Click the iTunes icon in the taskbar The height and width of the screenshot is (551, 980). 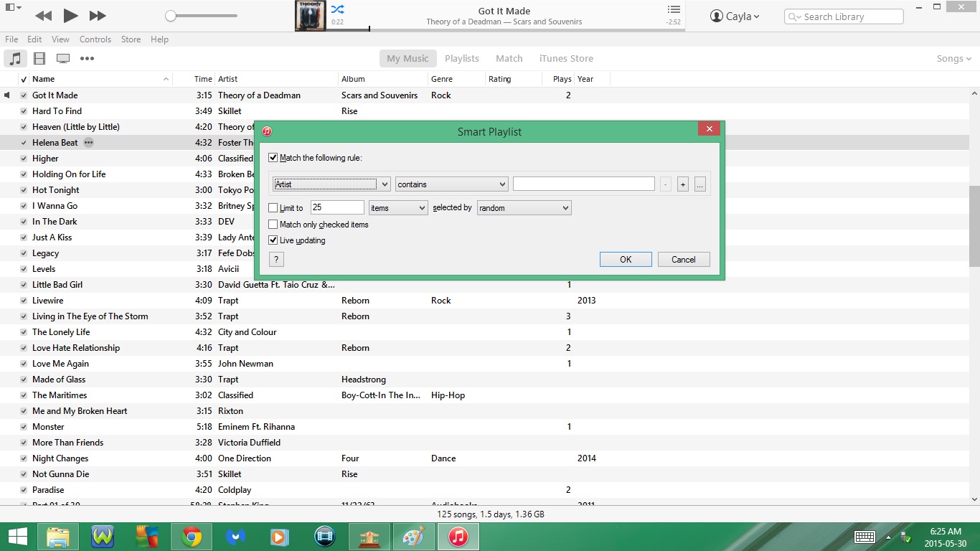[x=458, y=537]
